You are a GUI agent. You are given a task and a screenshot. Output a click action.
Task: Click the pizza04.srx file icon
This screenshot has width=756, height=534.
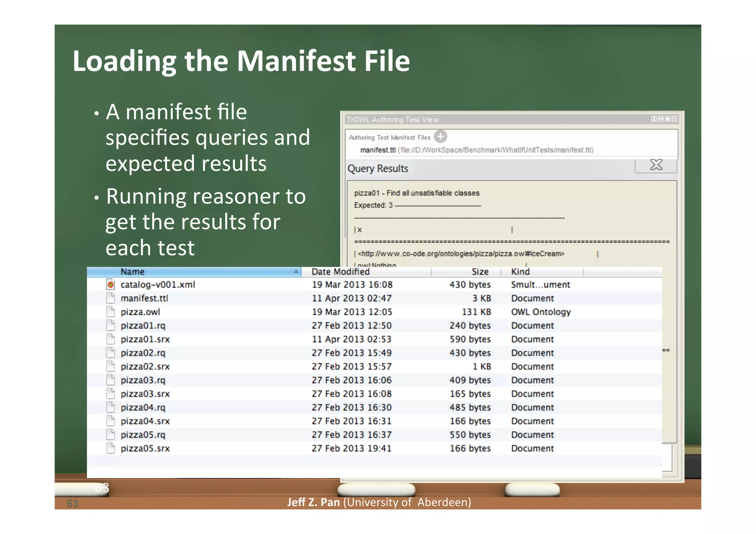pos(110,421)
